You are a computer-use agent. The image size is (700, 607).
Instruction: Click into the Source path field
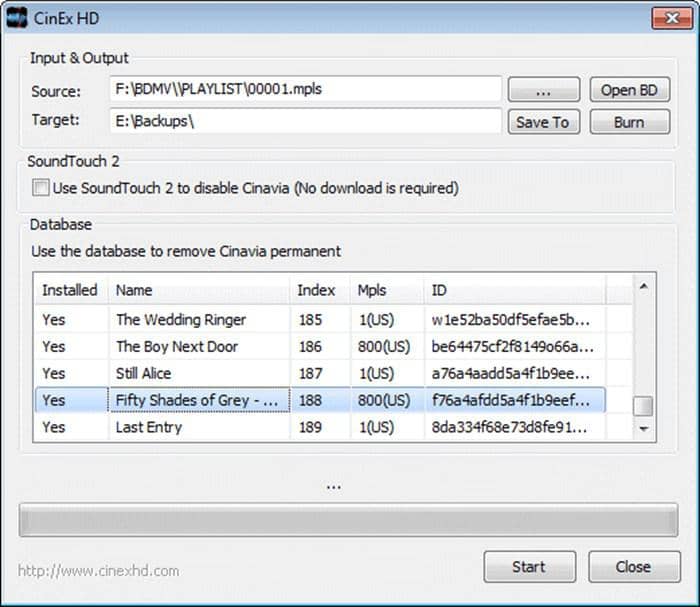pyautogui.click(x=305, y=89)
